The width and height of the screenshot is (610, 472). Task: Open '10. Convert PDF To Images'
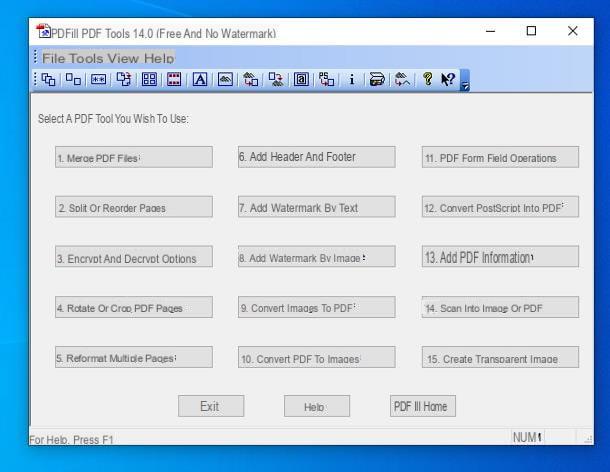point(317,357)
